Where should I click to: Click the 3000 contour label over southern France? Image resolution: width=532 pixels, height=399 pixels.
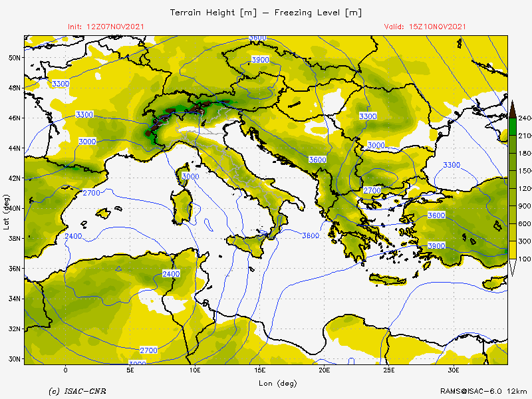(87, 142)
